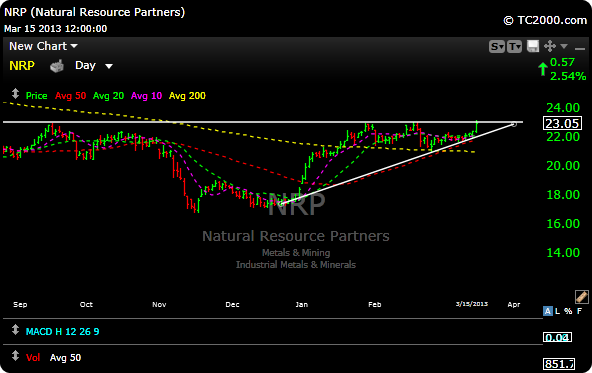592x373 pixels.
Task: Click the Dec label on date axis
Action: click(x=232, y=304)
